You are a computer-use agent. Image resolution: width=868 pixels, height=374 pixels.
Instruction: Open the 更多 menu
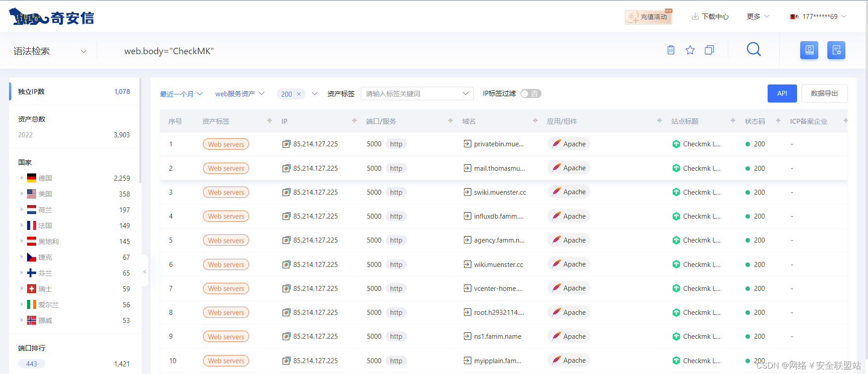coord(758,16)
